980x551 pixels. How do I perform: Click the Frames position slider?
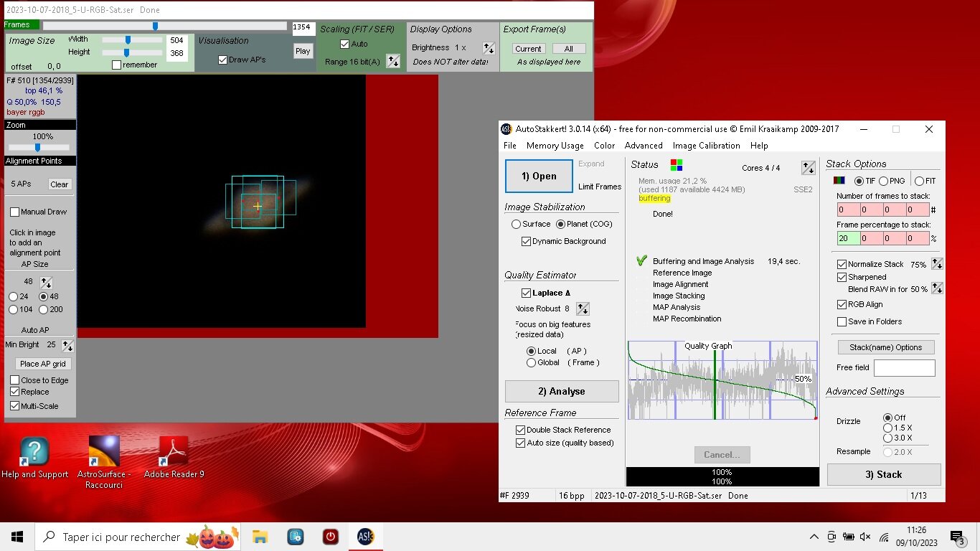click(x=155, y=26)
